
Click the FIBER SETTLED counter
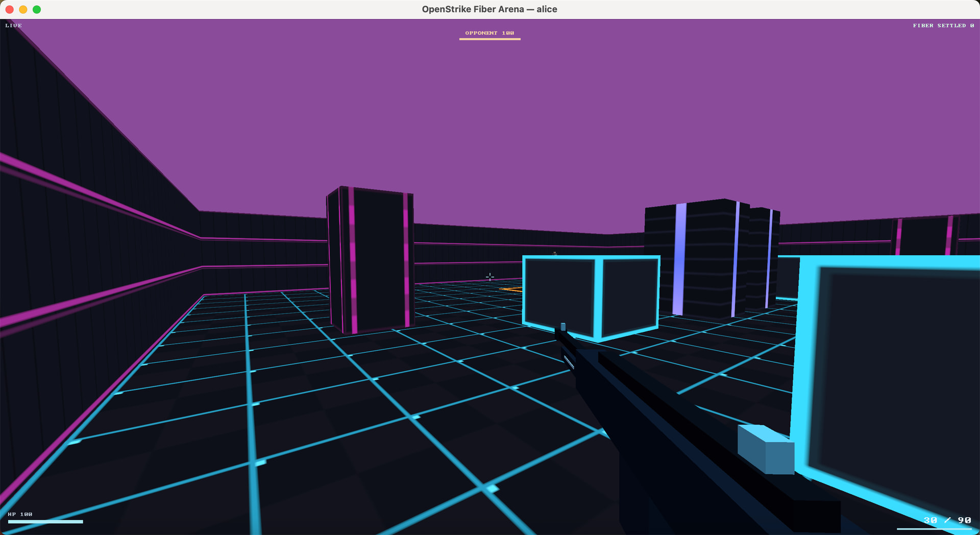pyautogui.click(x=943, y=26)
